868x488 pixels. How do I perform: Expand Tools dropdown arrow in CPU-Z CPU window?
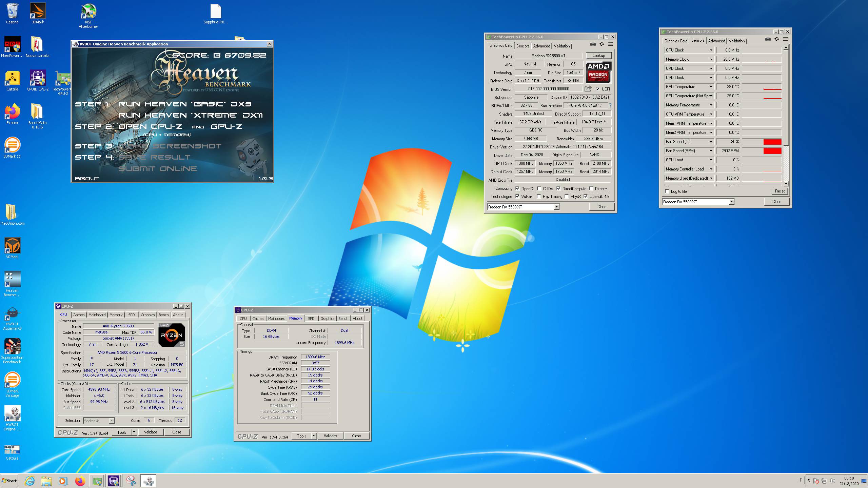(134, 432)
